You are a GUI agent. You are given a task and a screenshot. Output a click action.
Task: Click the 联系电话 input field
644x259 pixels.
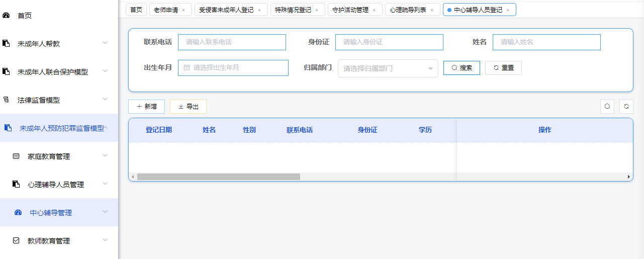tap(232, 42)
